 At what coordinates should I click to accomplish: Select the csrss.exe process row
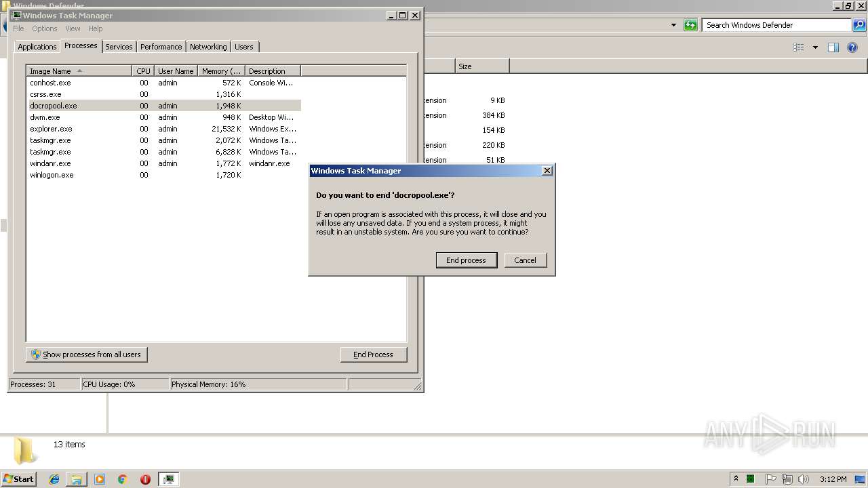pos(163,94)
